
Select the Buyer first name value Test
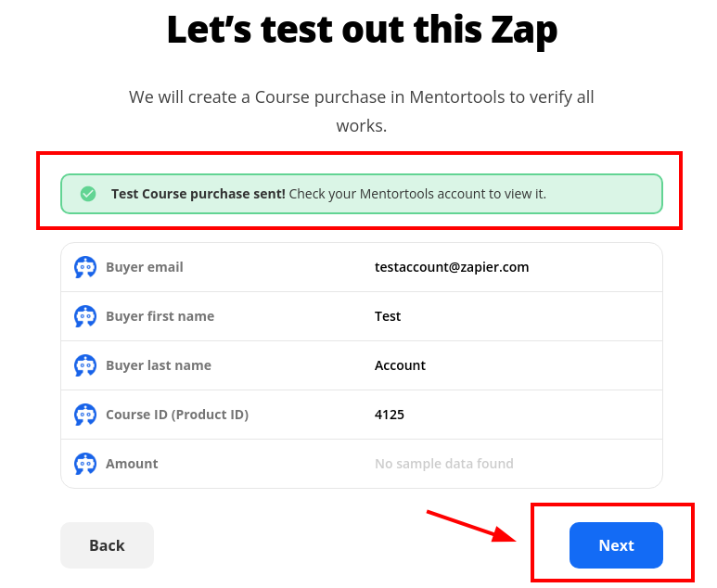point(388,316)
